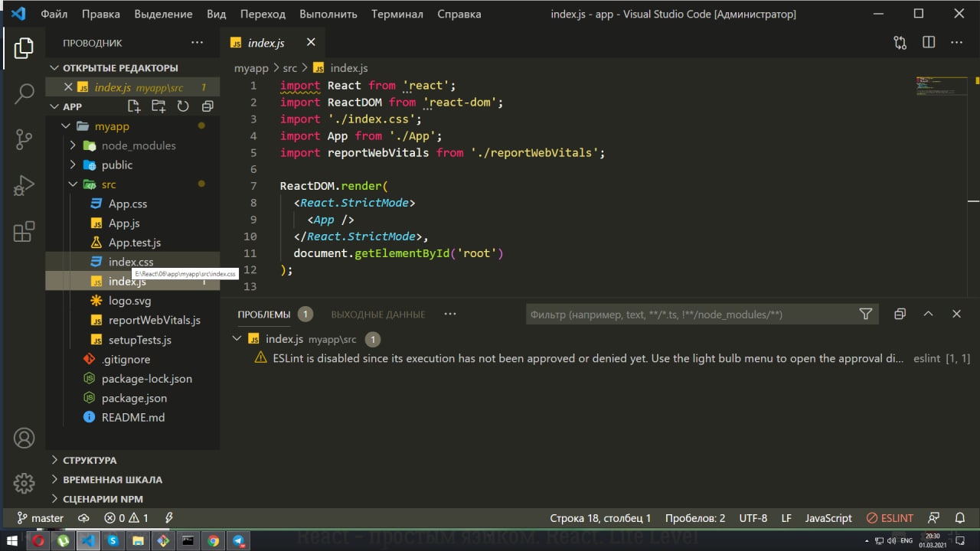
Task: Select the ESLint is disabled warning row
Action: click(x=599, y=358)
